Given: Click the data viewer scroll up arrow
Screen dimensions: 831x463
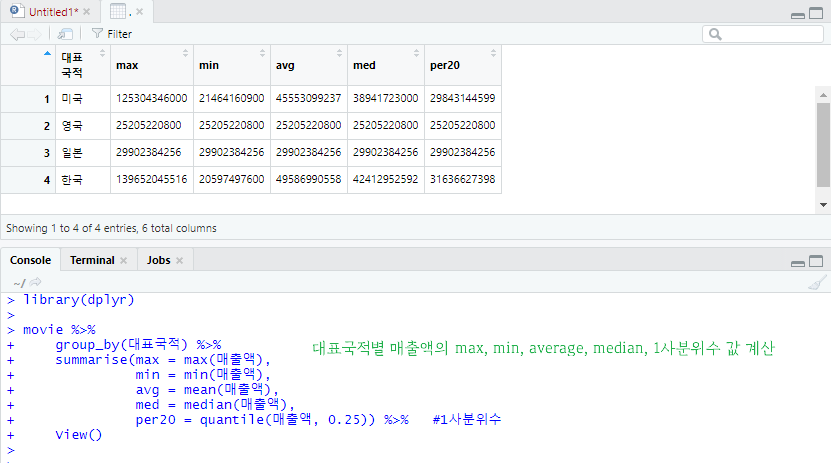Looking at the screenshot, I should coord(823,95).
